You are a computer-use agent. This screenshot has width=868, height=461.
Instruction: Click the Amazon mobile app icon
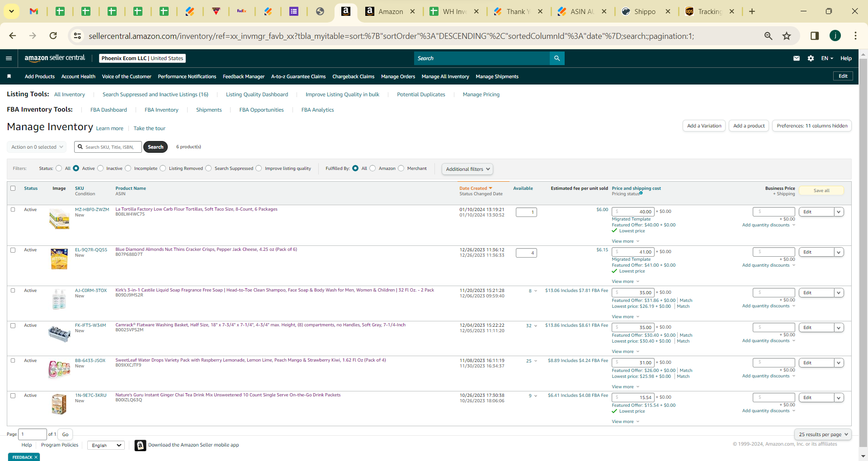(140, 446)
